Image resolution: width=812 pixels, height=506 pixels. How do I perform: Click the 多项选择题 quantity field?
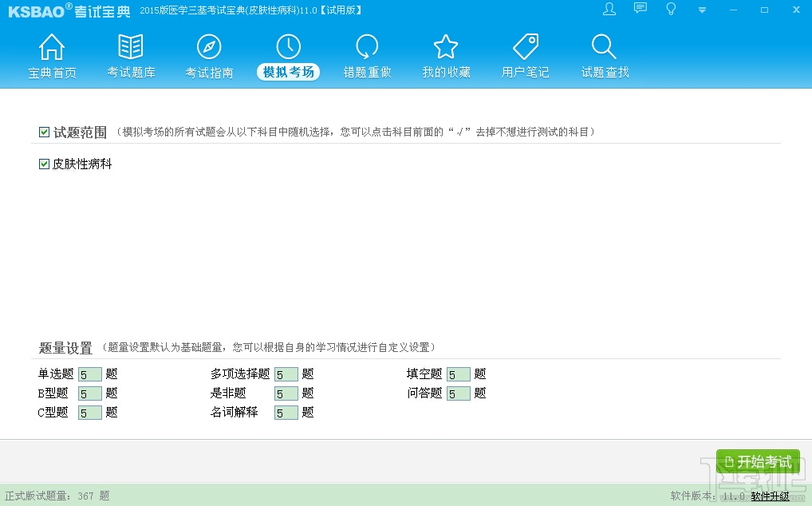[286, 374]
